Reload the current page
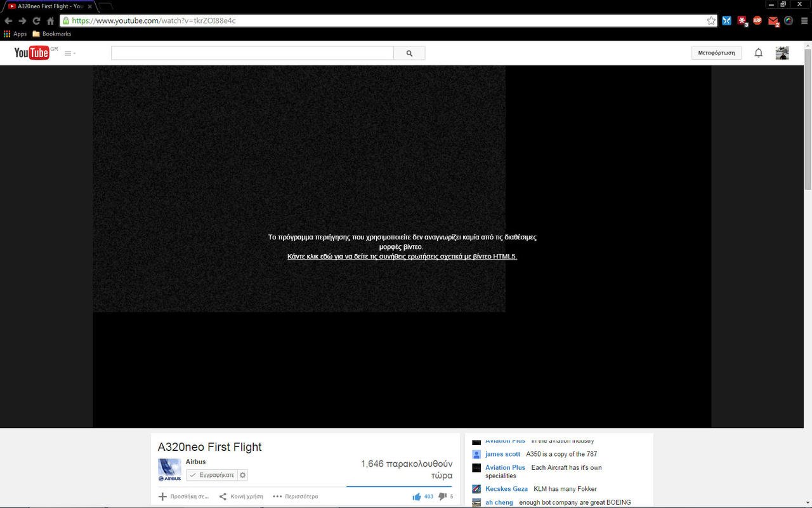 (x=36, y=20)
